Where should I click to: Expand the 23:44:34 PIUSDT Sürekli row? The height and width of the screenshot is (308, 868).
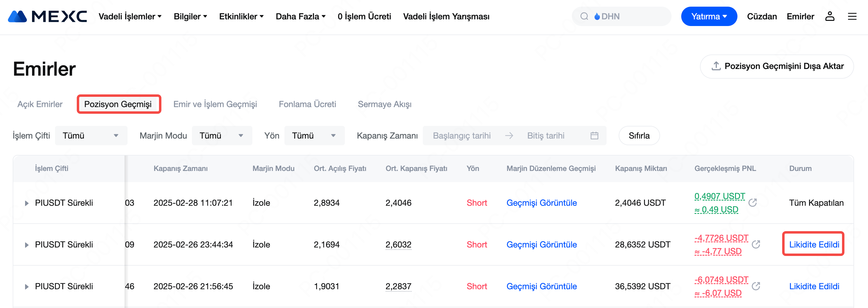tap(26, 245)
